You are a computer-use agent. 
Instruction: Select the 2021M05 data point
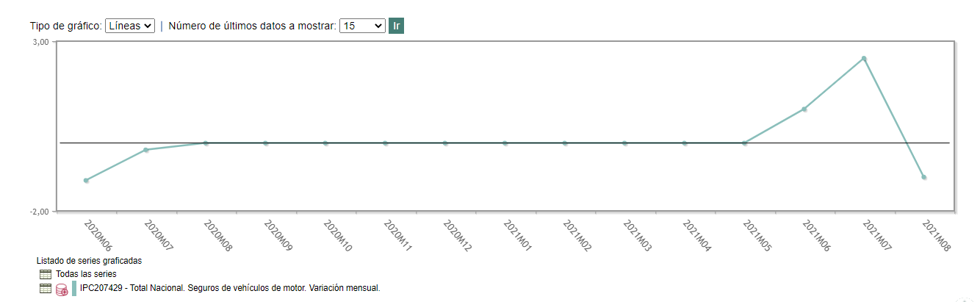tap(744, 143)
